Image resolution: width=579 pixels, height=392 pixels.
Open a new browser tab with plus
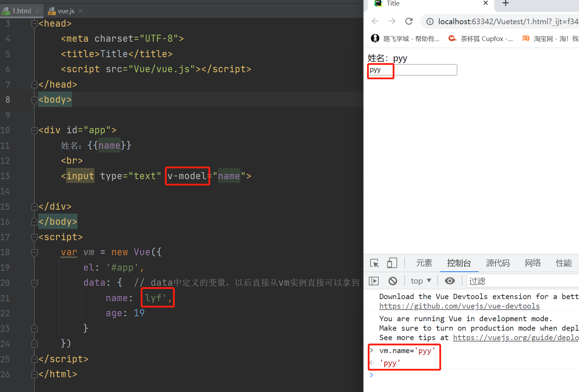tap(506, 4)
